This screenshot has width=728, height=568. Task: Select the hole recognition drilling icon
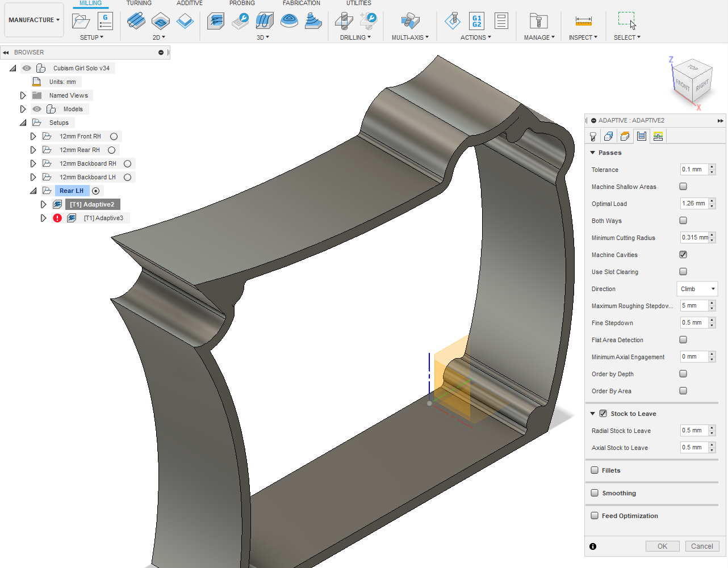coord(368,22)
